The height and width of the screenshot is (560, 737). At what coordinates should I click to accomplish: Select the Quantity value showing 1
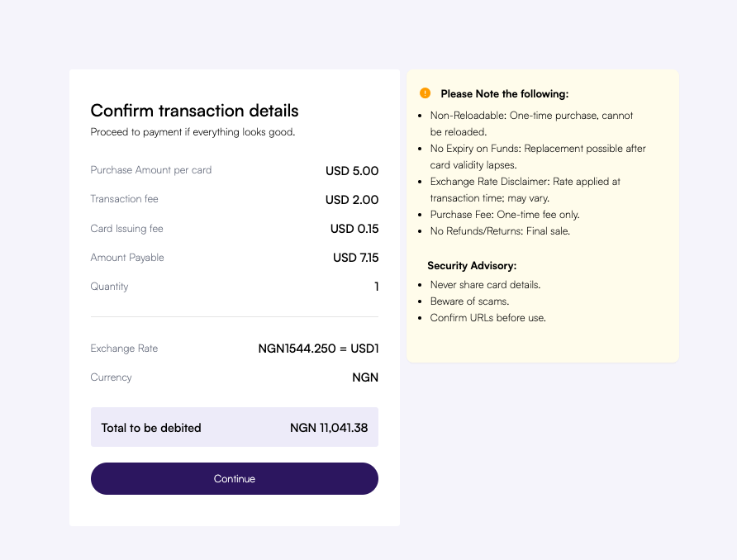[x=376, y=287]
